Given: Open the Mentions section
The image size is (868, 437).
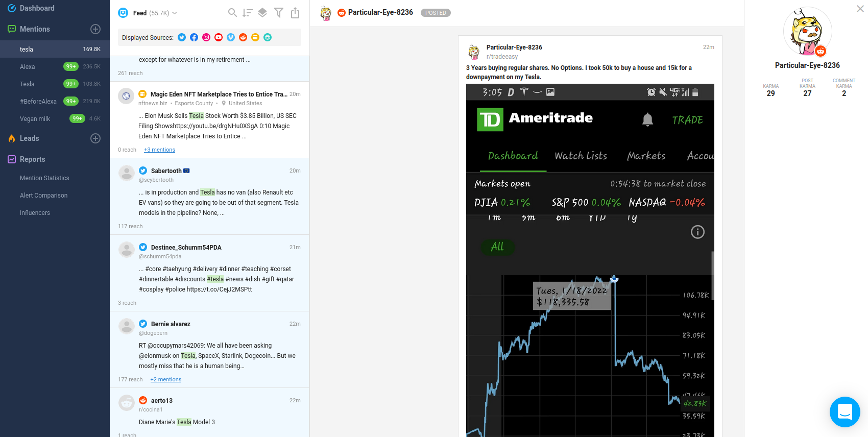Looking at the screenshot, I should (35, 29).
